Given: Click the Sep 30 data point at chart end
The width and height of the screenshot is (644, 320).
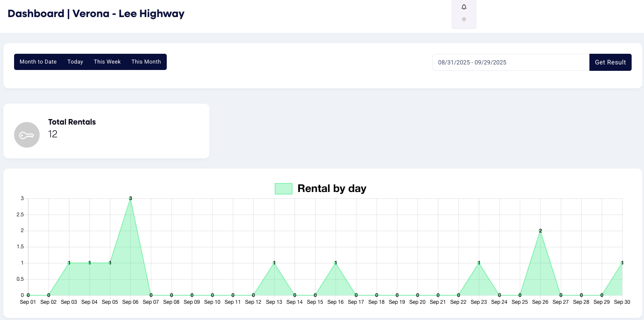Looking at the screenshot, I should 622,263.
